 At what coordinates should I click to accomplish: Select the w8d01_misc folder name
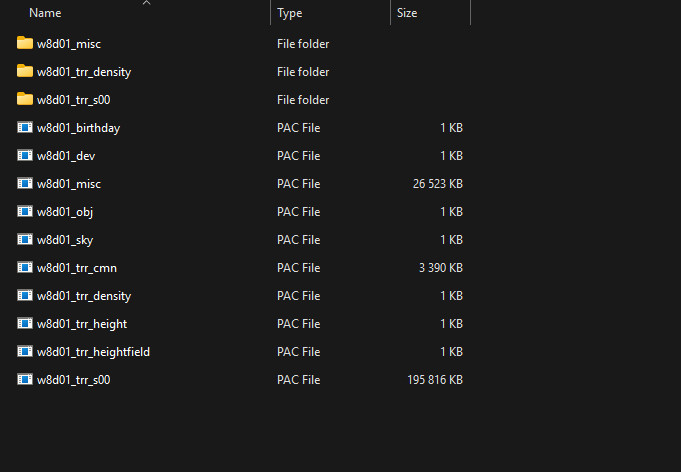tap(69, 44)
